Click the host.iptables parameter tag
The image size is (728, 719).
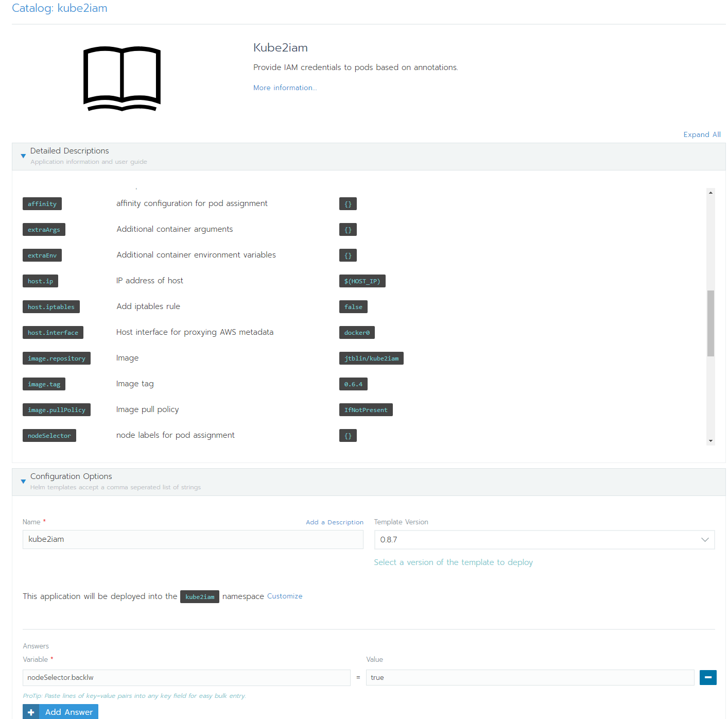[x=51, y=307]
